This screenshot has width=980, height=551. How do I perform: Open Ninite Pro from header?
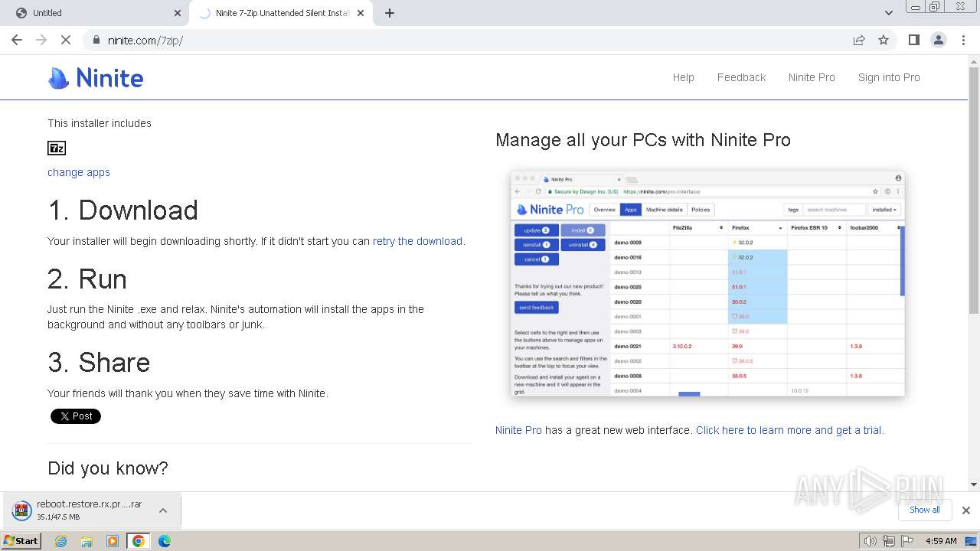(812, 77)
